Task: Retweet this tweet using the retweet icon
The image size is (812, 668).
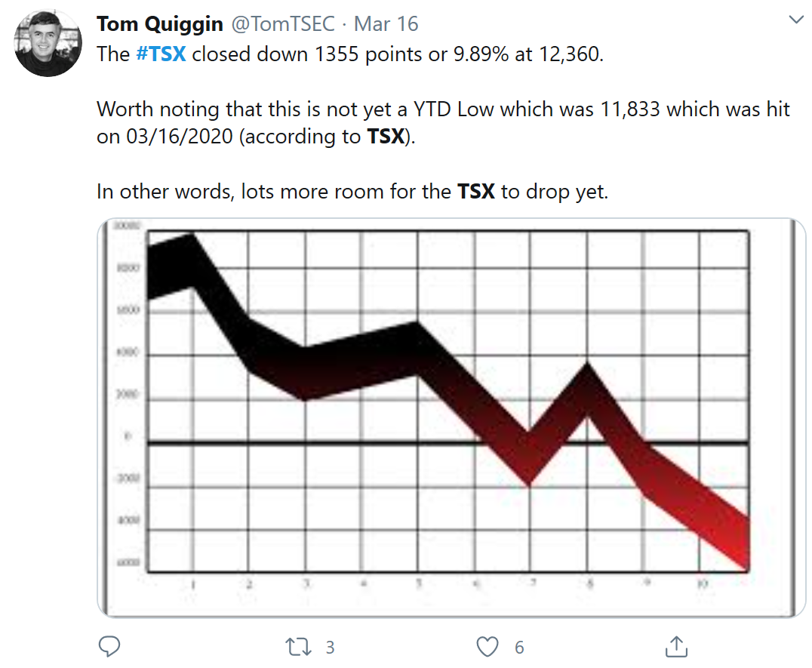Action: (299, 646)
